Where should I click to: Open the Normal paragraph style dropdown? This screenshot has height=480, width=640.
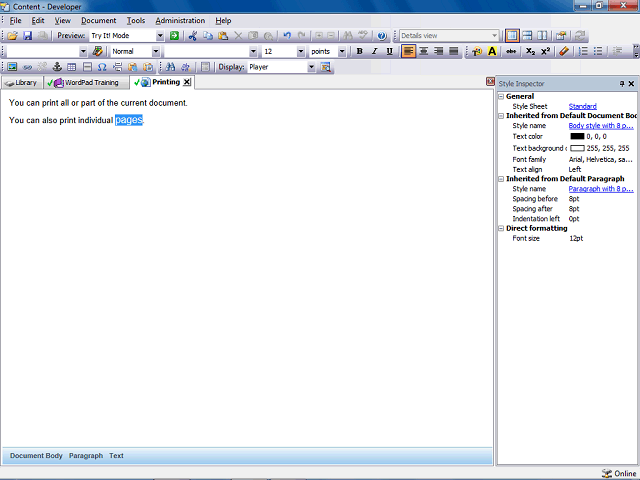click(x=156, y=51)
